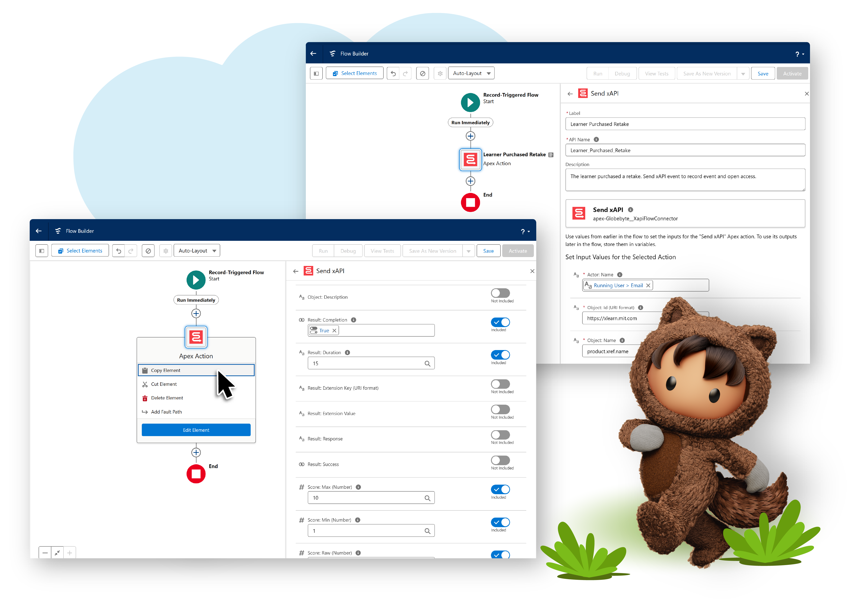The height and width of the screenshot is (616, 867).
Task: Select Add Fault Path from the menu
Action: click(x=166, y=412)
